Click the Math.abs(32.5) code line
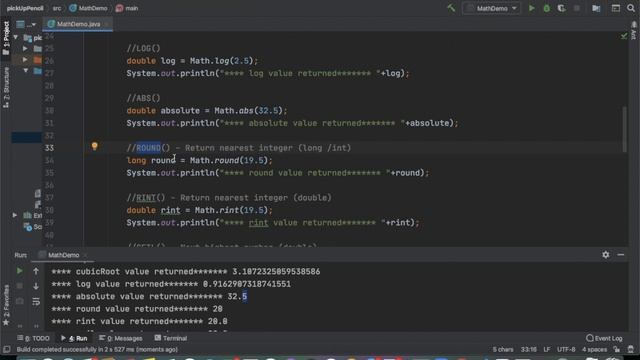This screenshot has width=640, height=360. click(x=207, y=111)
